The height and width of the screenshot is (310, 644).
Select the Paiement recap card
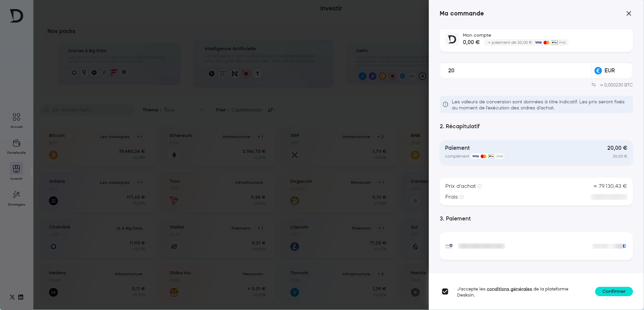click(536, 152)
